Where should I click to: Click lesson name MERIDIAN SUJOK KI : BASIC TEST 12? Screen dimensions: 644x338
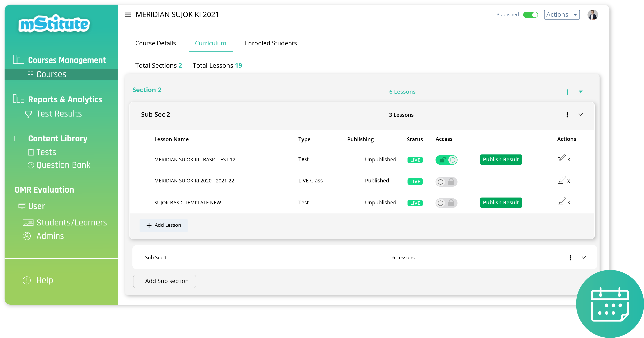click(195, 160)
